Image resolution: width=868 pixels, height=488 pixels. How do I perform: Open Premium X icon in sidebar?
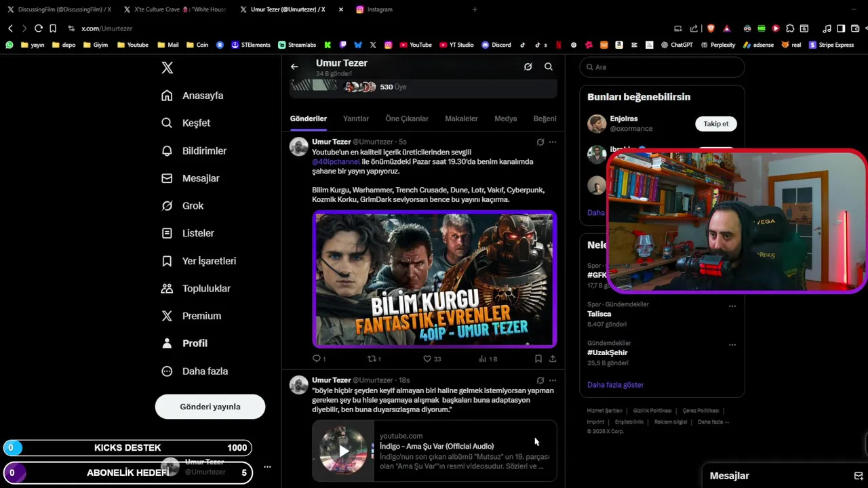click(167, 316)
